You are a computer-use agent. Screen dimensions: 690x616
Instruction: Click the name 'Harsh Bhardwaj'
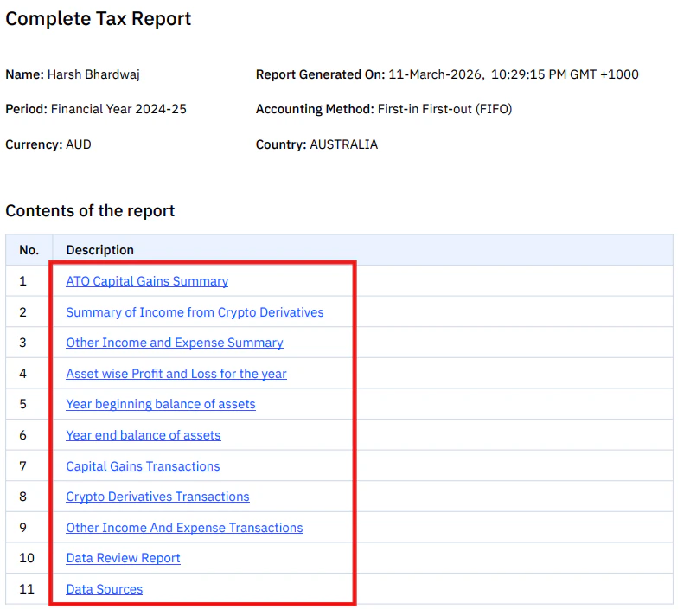coord(93,74)
